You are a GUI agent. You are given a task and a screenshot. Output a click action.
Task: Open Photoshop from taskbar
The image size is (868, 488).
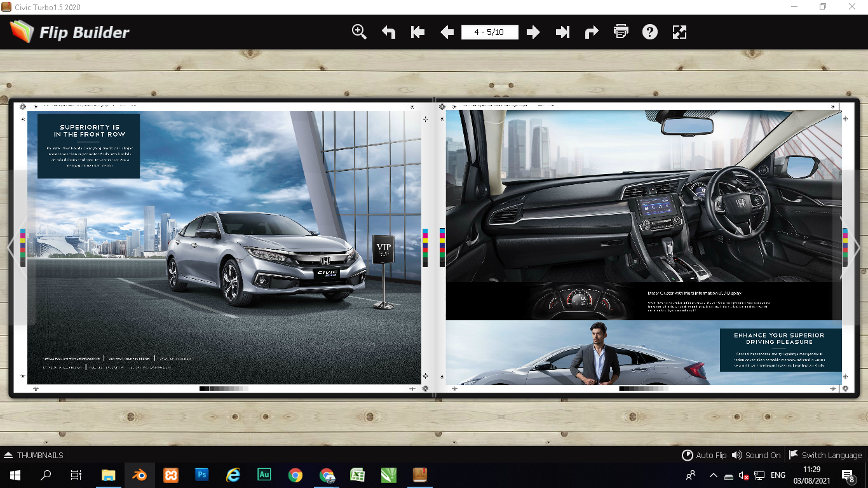click(x=202, y=475)
